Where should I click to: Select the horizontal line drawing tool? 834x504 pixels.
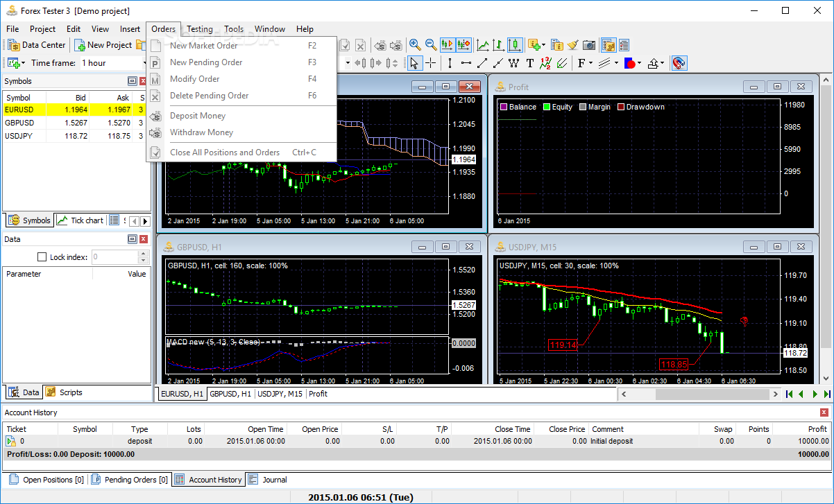(466, 63)
